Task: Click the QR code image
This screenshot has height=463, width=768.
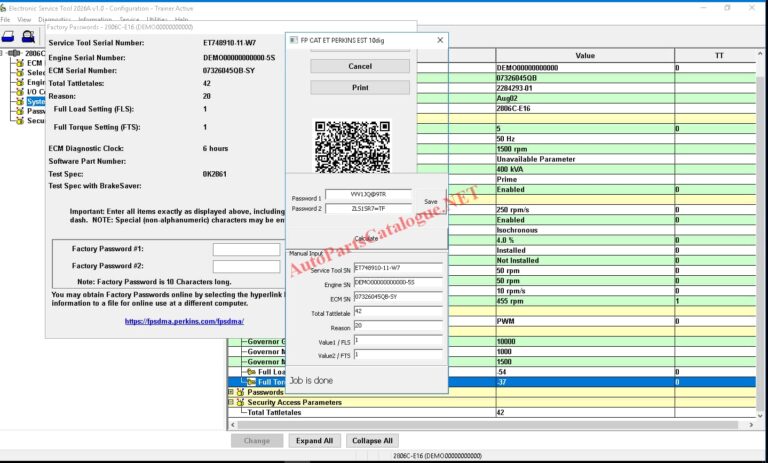Action: [352, 146]
